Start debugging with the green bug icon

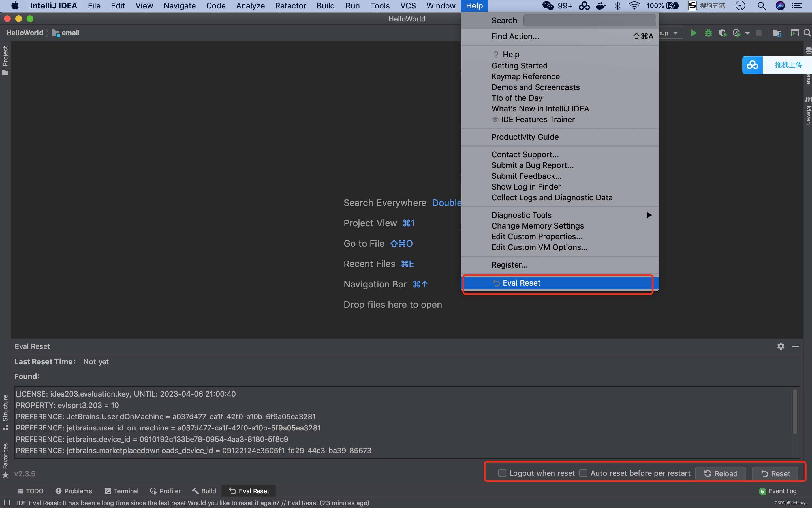708,33
